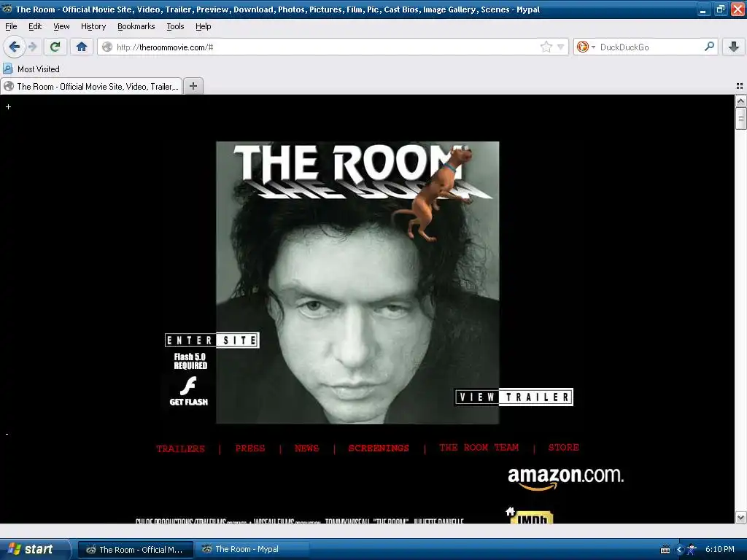This screenshot has width=747, height=560.
Task: Open the bookmark star dropdown arrow
Action: pyautogui.click(x=561, y=47)
